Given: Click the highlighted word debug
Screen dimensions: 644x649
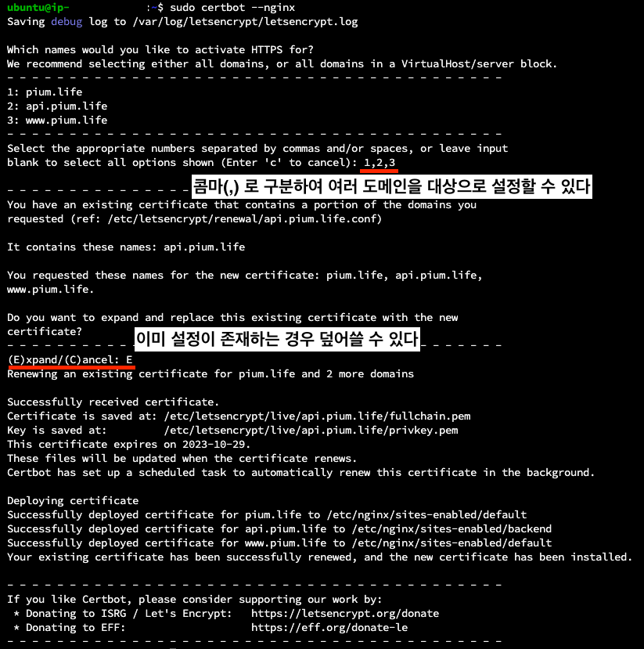Looking at the screenshot, I should click(67, 21).
